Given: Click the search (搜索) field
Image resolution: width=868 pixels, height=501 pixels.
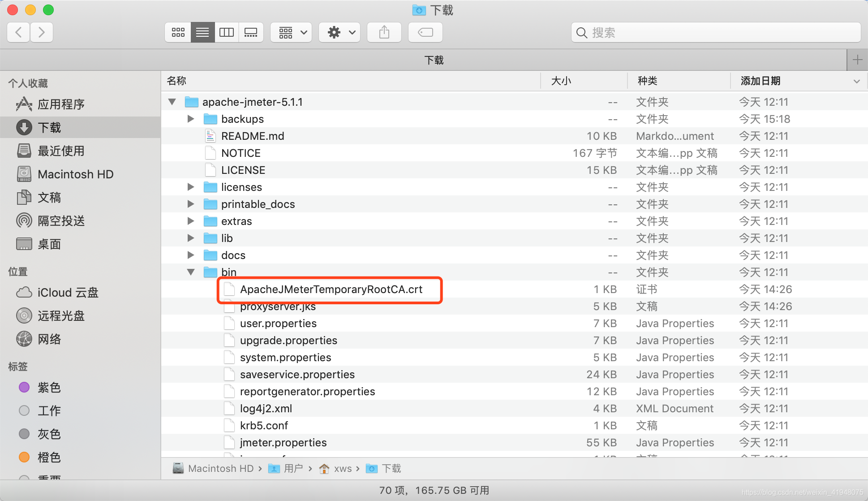Looking at the screenshot, I should pos(717,32).
